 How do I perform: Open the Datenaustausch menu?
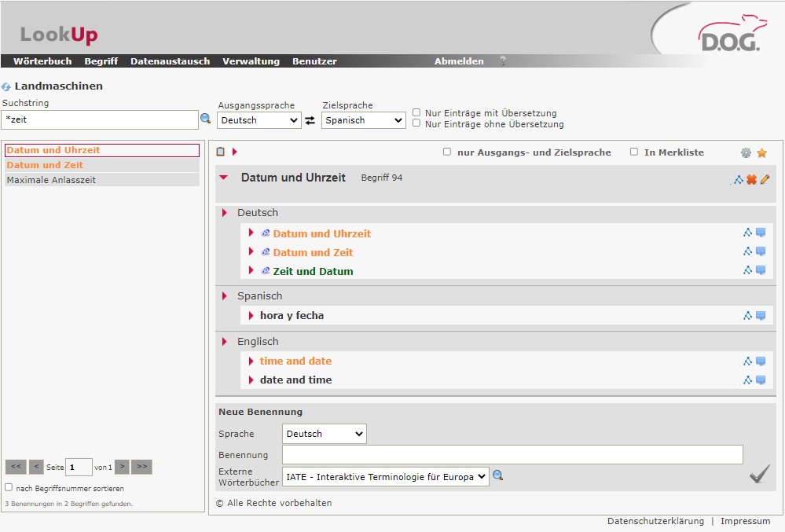[x=170, y=61]
